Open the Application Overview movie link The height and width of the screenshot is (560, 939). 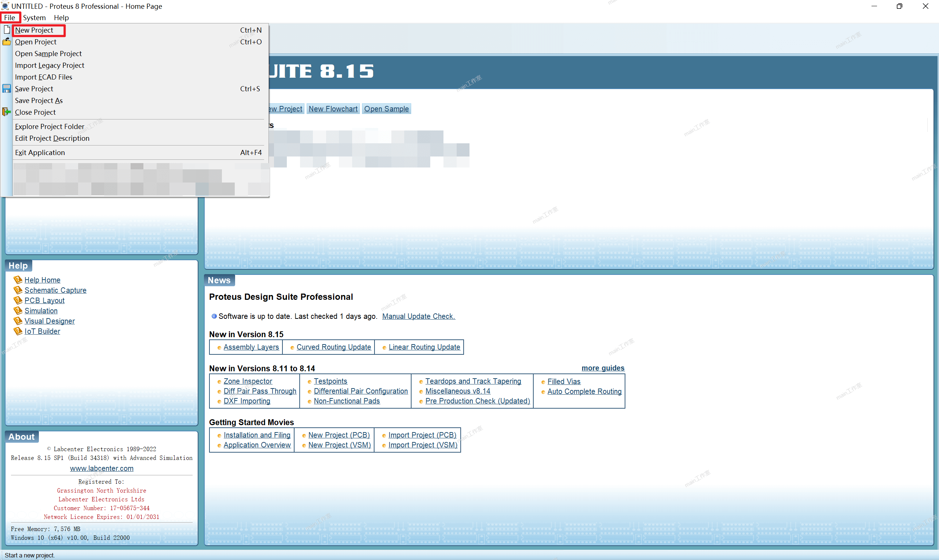tap(257, 445)
